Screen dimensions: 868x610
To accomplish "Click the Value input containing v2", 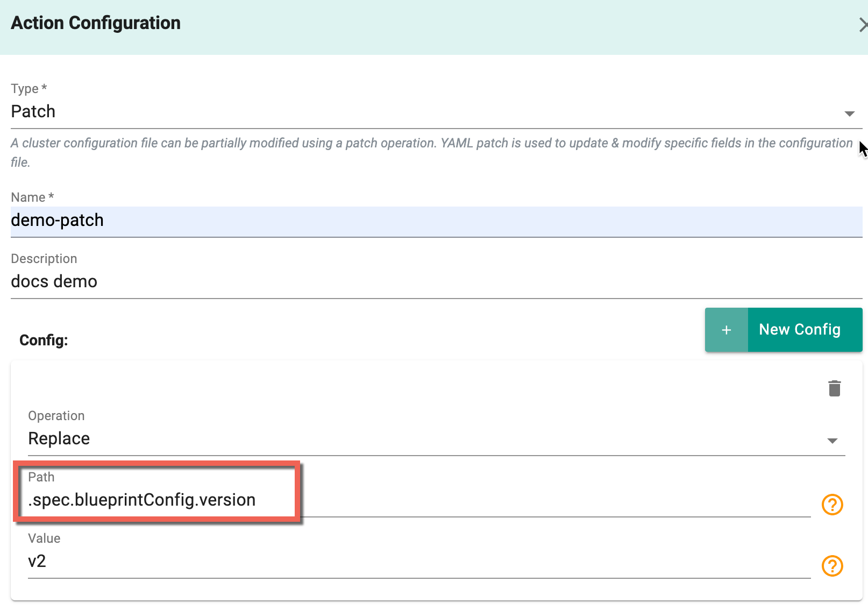I will point(419,562).
